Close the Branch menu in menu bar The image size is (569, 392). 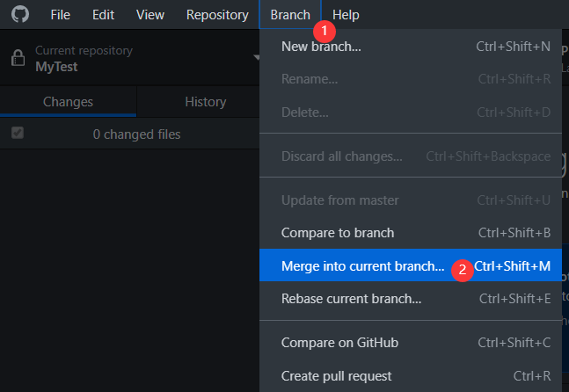(x=289, y=15)
